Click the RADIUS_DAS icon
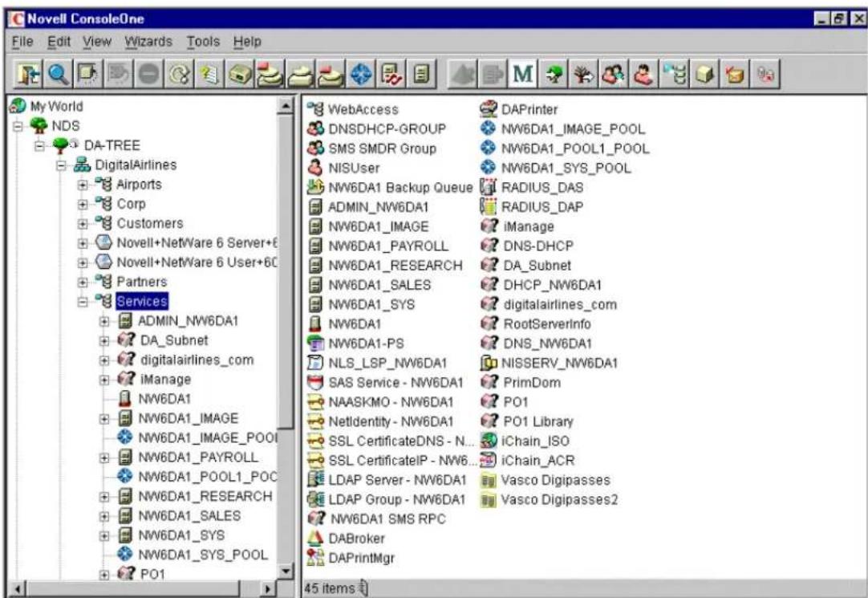Viewport: 868px width, 598px height. (x=489, y=187)
